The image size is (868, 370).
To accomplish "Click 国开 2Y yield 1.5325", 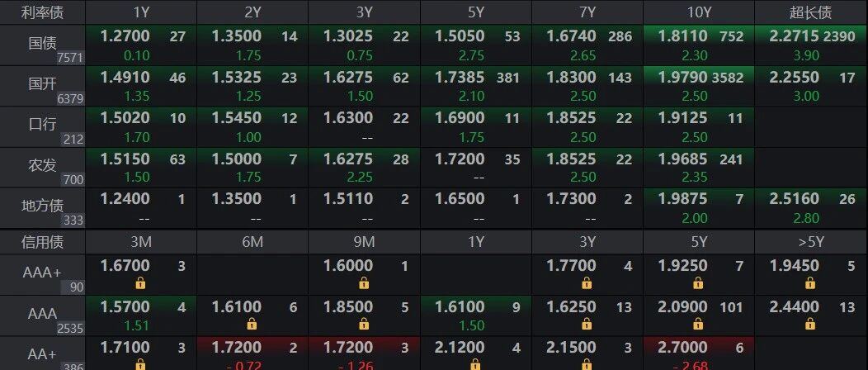I will 237,77.
